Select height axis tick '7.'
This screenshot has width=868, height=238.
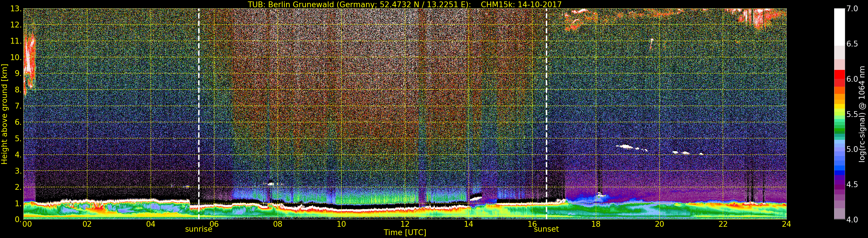point(18,106)
